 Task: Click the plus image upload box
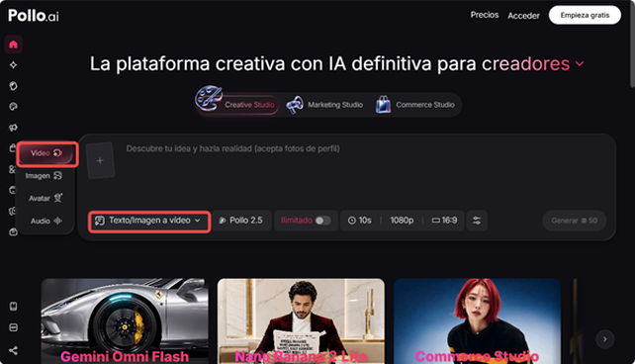[100, 161]
